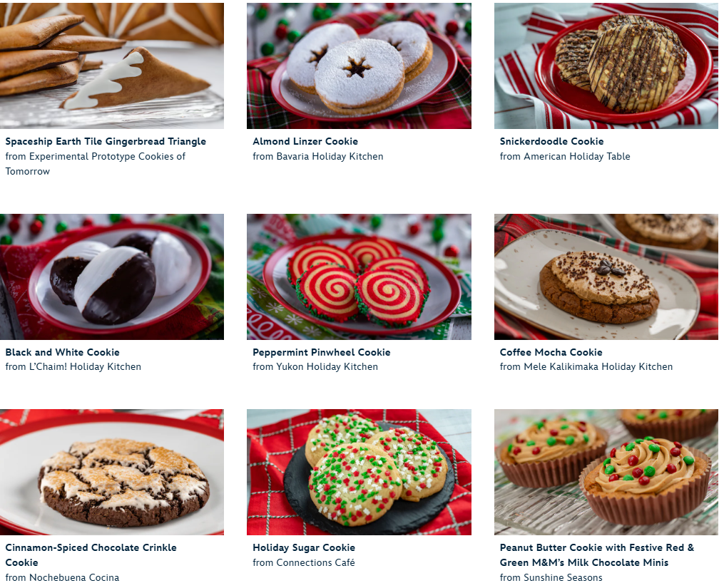View the Coffee Mocha Cookie photo
This screenshot has height=588, width=719.
click(606, 277)
